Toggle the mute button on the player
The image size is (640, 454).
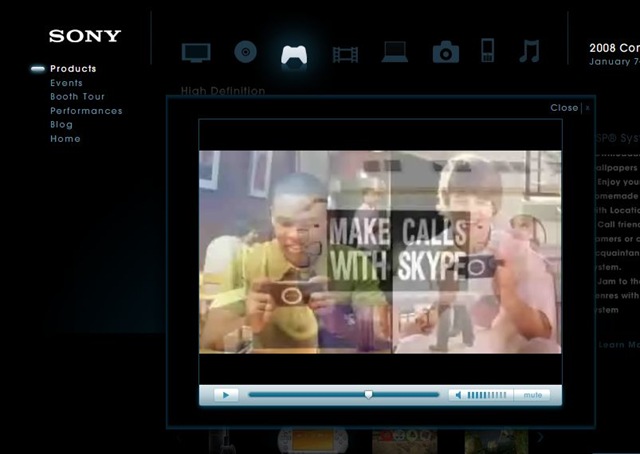[x=532, y=395]
